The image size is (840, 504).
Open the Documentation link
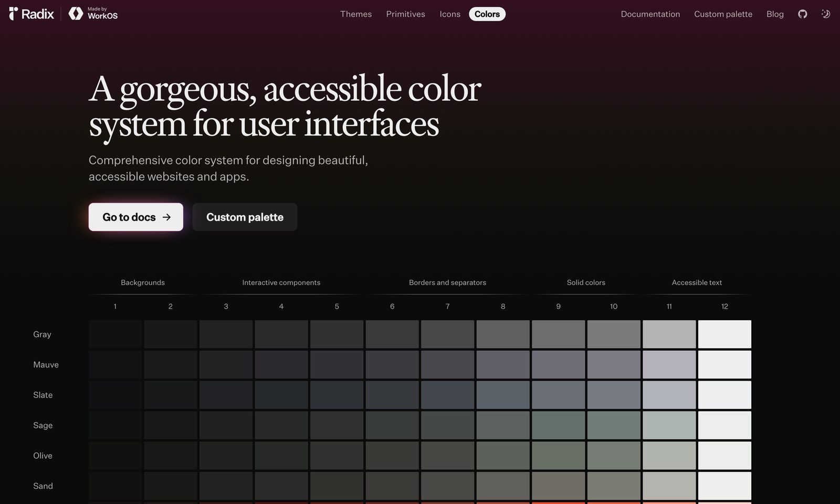pyautogui.click(x=650, y=14)
